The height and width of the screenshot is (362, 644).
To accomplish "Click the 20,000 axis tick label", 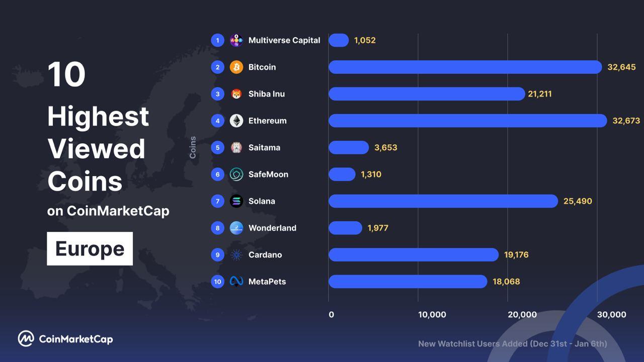I will coord(522,315).
